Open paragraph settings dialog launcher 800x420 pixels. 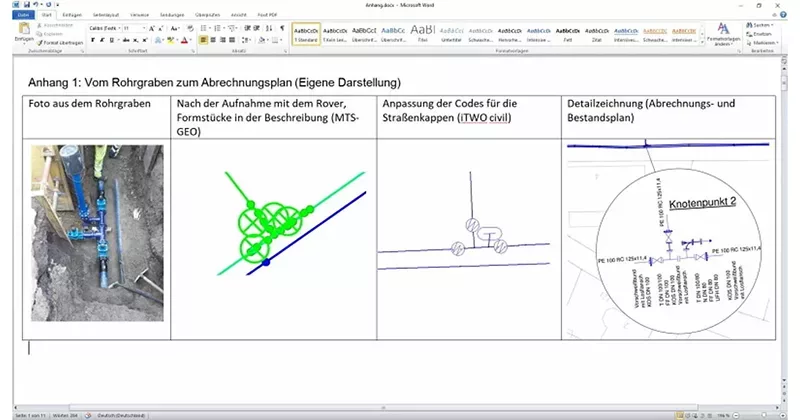[285, 51]
